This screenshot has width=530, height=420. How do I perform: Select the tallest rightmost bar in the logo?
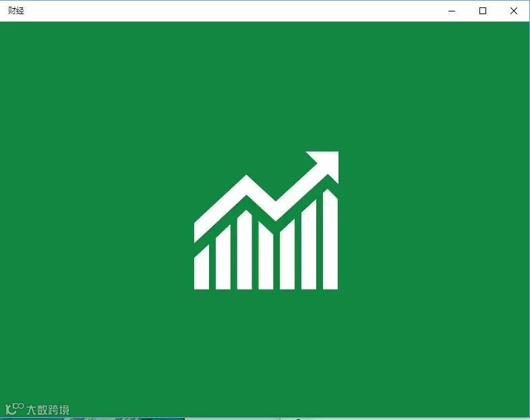click(x=330, y=239)
